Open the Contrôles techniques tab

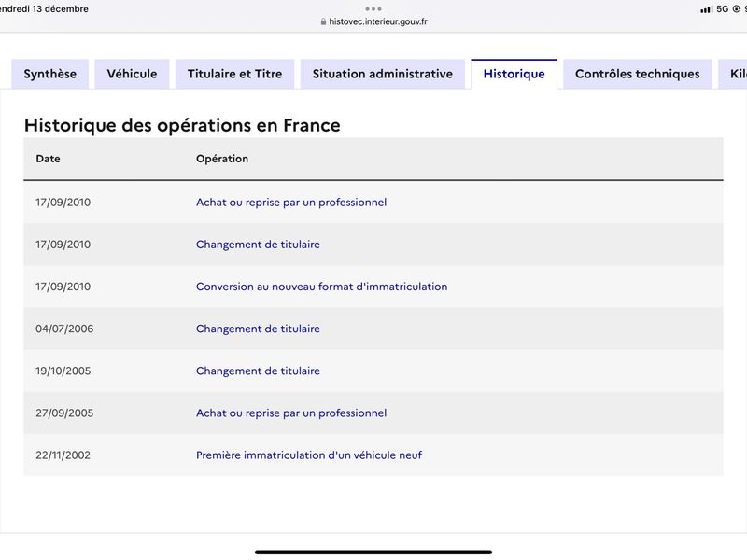[638, 74]
